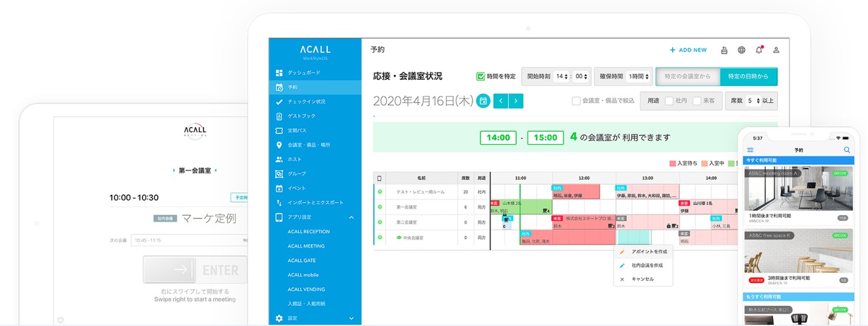Check the 社内 purpose checkbox
Image resolution: width=868 pixels, height=326 pixels.
(x=669, y=101)
